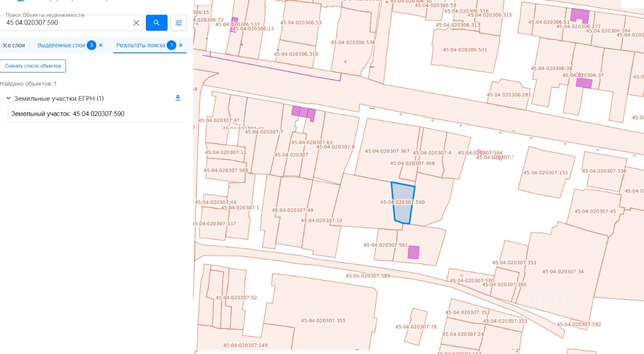
Task: Click parcel label 45:04:020306:536
Action: click(x=353, y=43)
